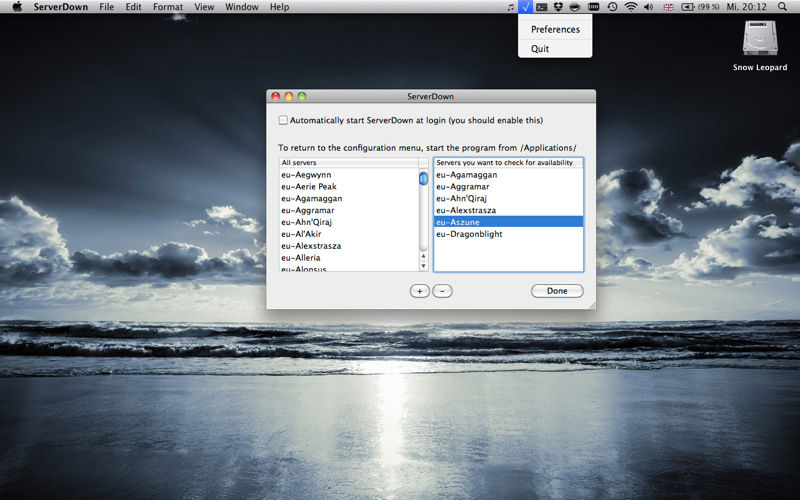This screenshot has width=800, height=500.
Task: Click the volume speaker icon
Action: click(x=648, y=7)
